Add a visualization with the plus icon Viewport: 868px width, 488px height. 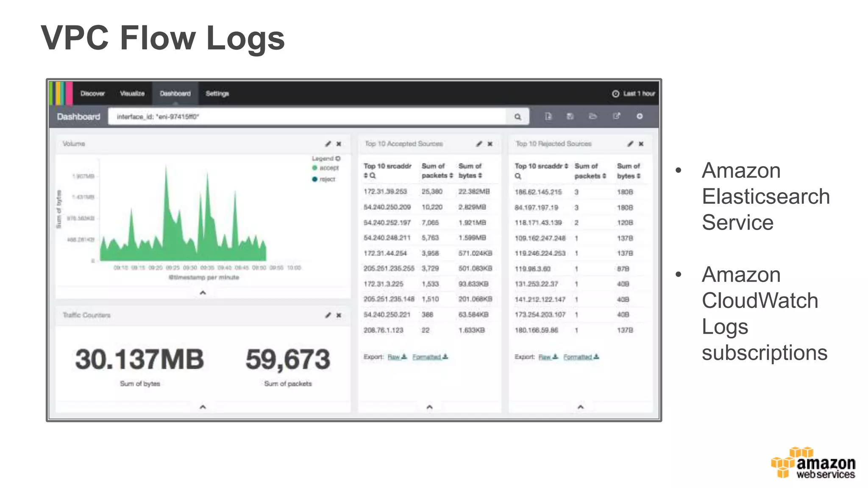(640, 116)
